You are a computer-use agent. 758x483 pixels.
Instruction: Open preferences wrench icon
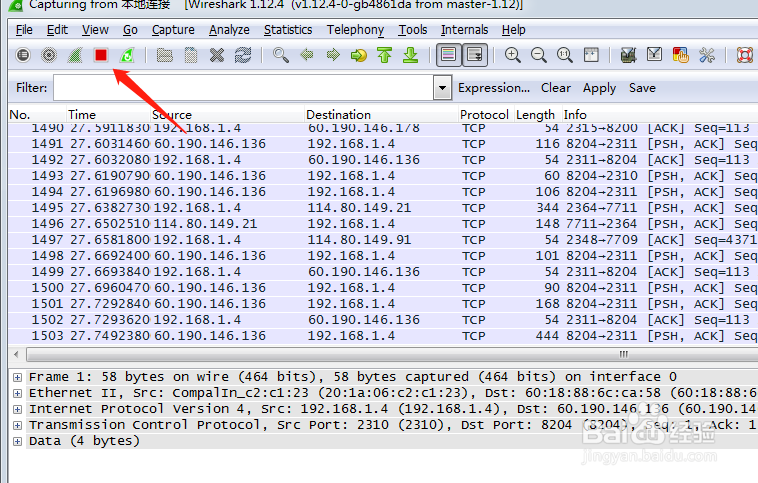pyautogui.click(x=707, y=55)
